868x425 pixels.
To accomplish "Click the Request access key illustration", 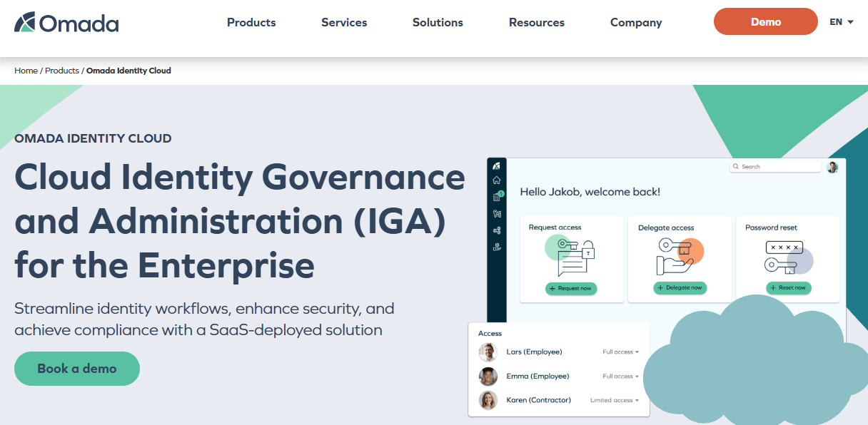I will pos(570,257).
